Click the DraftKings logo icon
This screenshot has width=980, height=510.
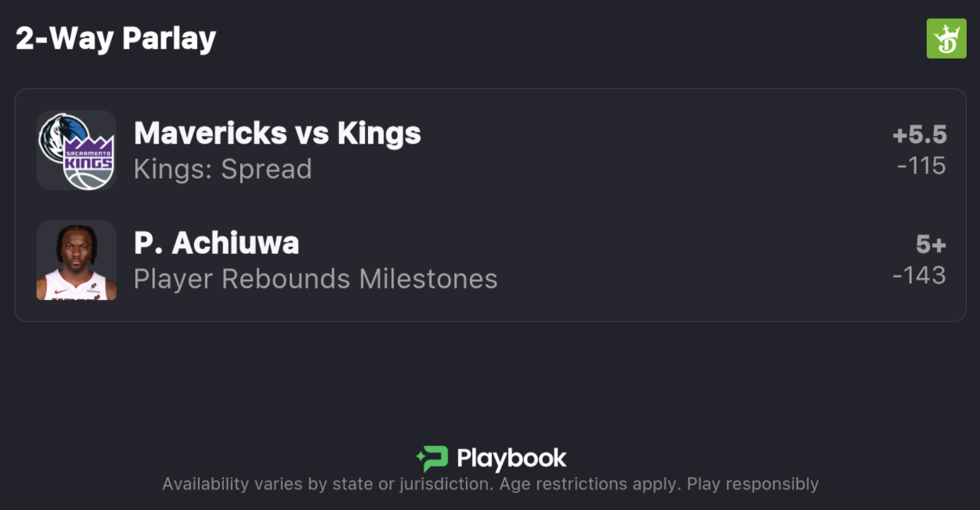click(946, 39)
